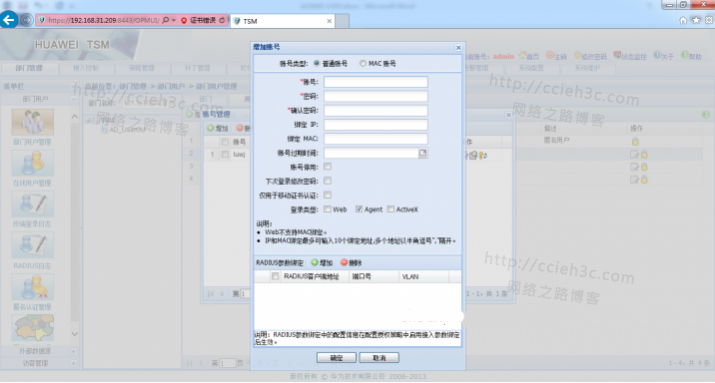Close the TSM browser tab

[329, 21]
